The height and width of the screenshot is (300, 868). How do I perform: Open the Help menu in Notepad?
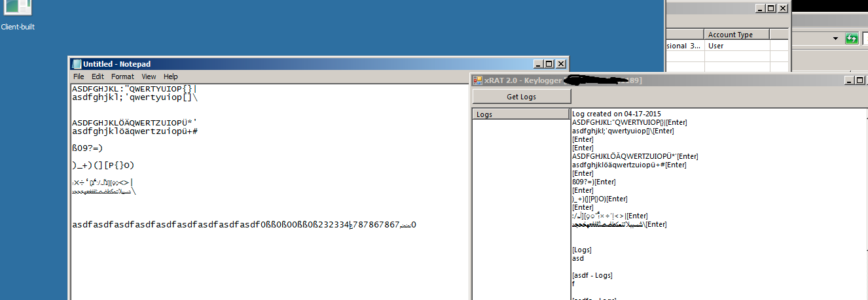pos(171,76)
